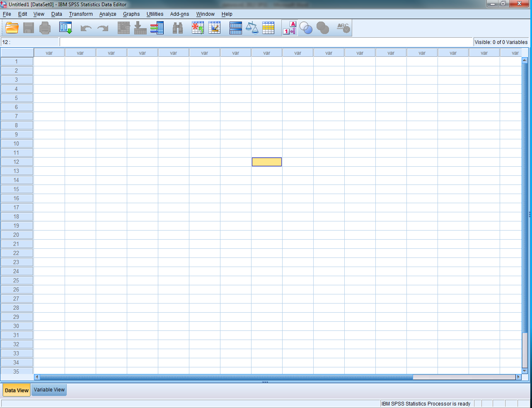Click the SPSS application icon in title bar
532x408 pixels.
click(4, 4)
